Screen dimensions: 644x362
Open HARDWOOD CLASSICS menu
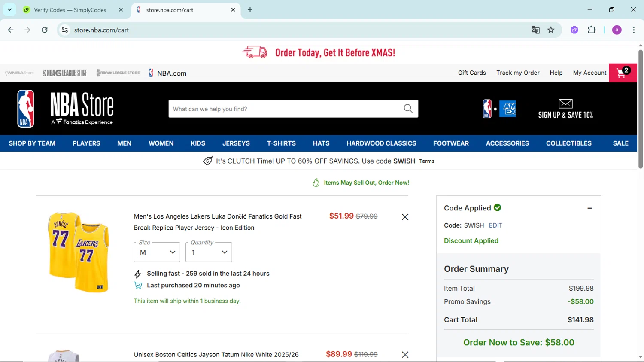click(381, 143)
